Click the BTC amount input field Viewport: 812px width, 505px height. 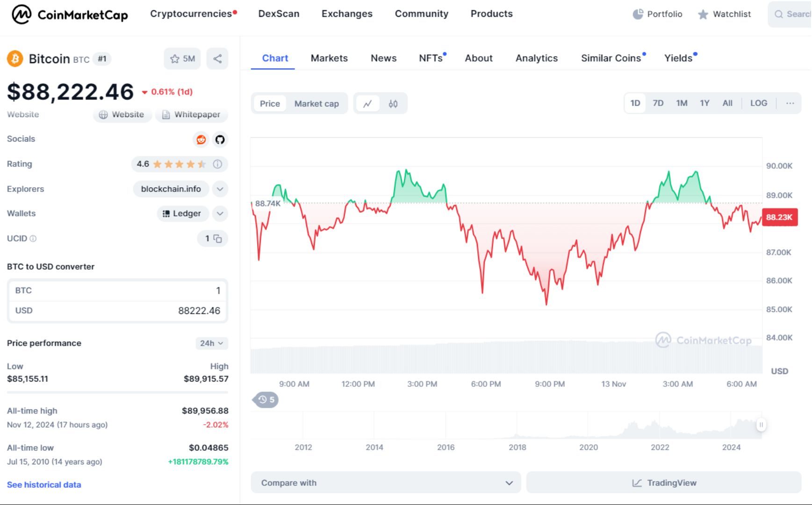(x=178, y=290)
